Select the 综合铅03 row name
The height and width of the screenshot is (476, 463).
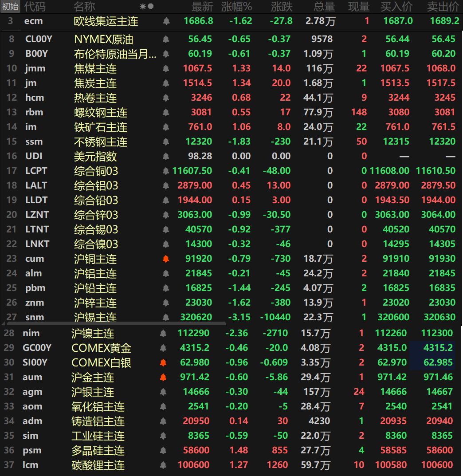point(96,200)
